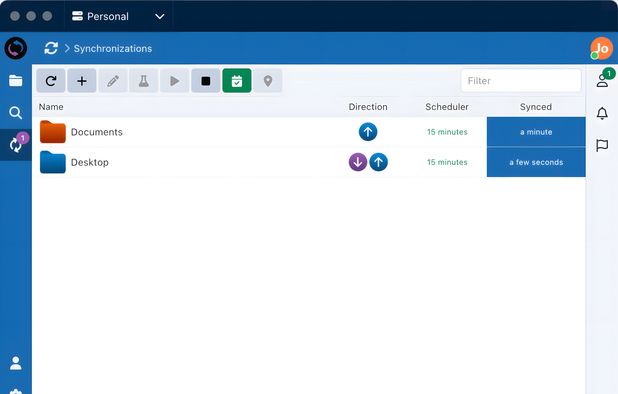Click the flask simulate icon
The image size is (618, 394).
pos(144,81)
